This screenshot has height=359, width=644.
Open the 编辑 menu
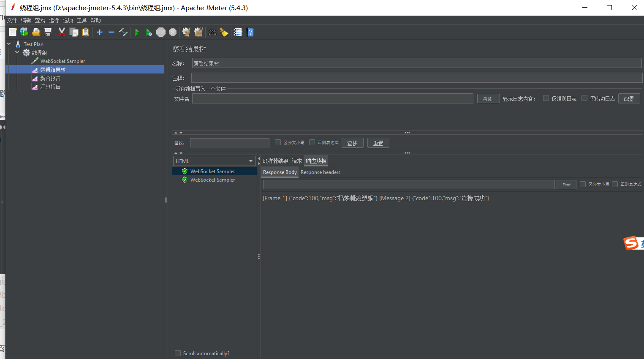[x=26, y=20]
